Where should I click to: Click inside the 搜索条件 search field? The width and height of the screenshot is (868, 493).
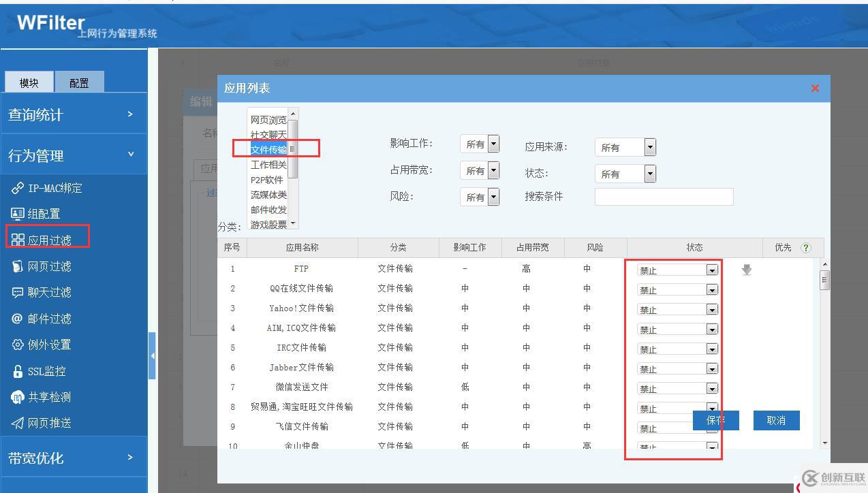point(663,196)
